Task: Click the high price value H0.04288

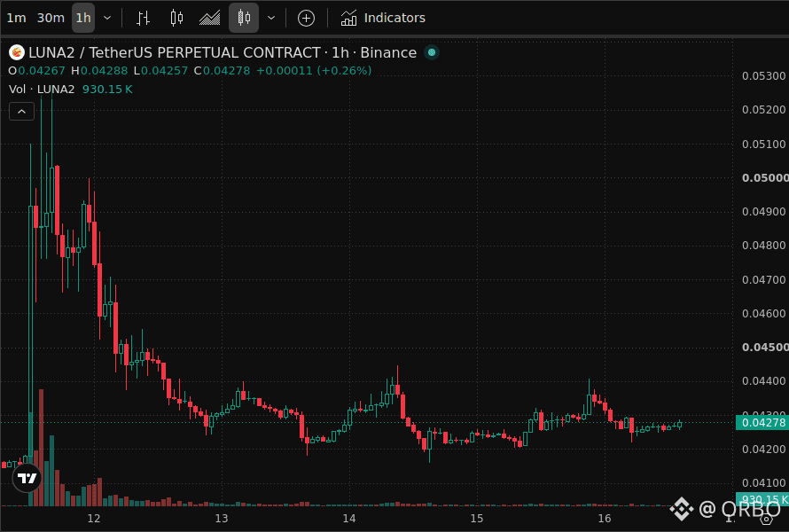Action: click(99, 71)
